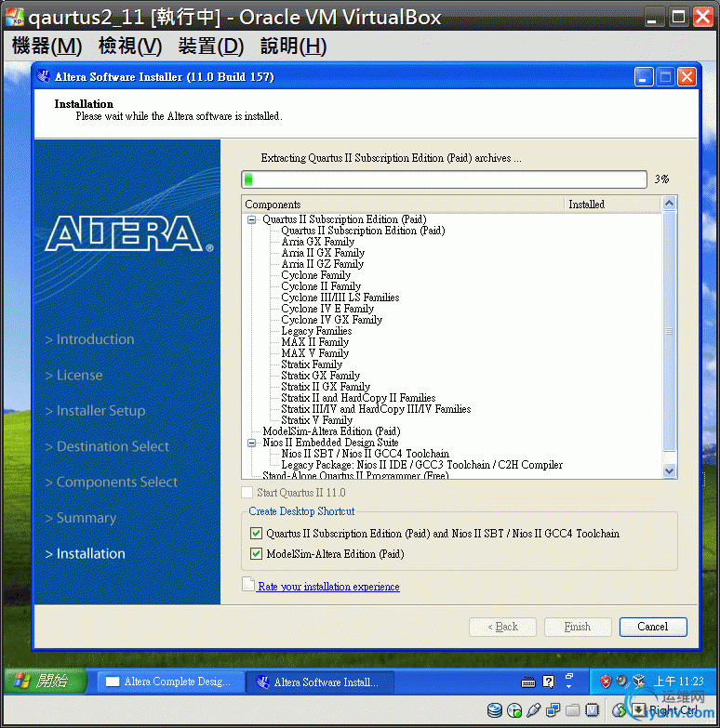Click the VirtualBox network adapters status icon

553,710
